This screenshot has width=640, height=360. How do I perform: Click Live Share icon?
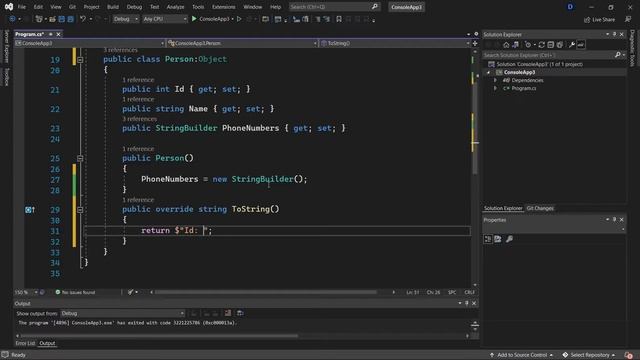(x=587, y=20)
